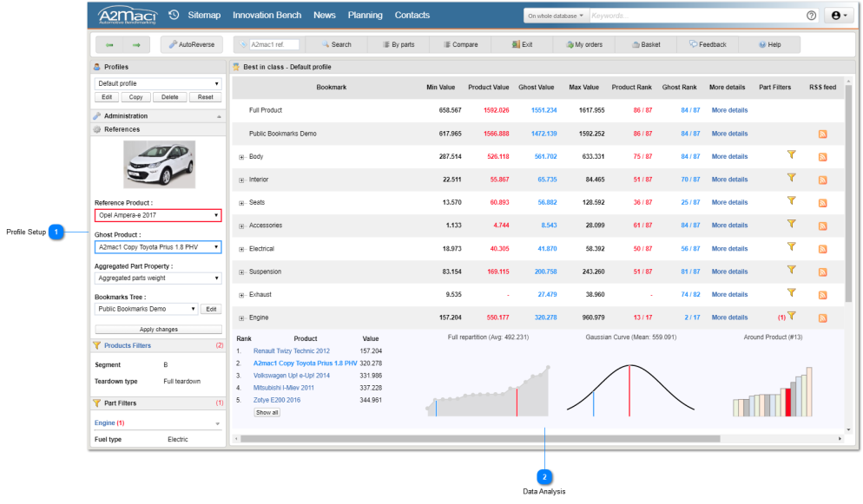Open the part filter for Body
The width and height of the screenshot is (863, 504).
coord(792,154)
